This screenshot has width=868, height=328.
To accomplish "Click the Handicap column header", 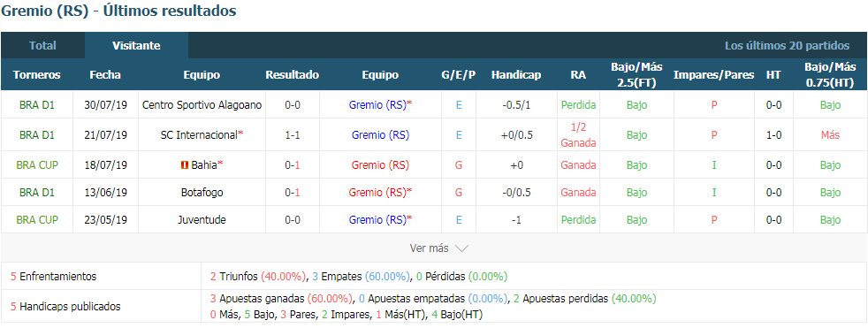I will point(516,75).
